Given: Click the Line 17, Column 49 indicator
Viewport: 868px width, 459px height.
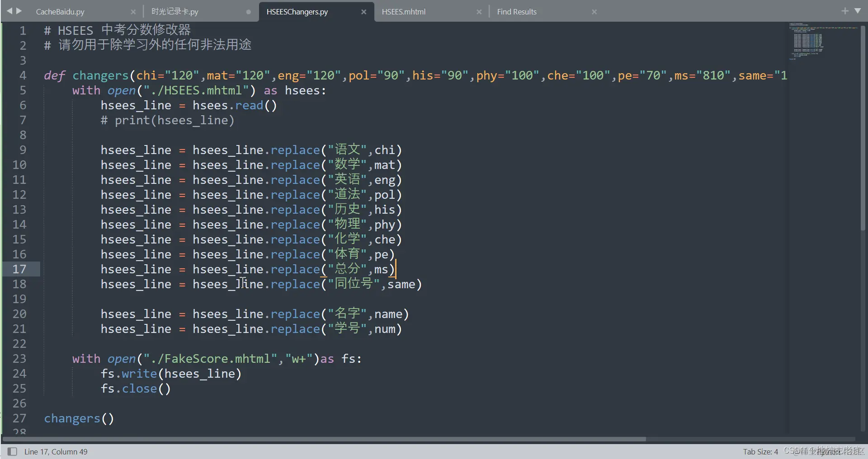Looking at the screenshot, I should coord(56,451).
